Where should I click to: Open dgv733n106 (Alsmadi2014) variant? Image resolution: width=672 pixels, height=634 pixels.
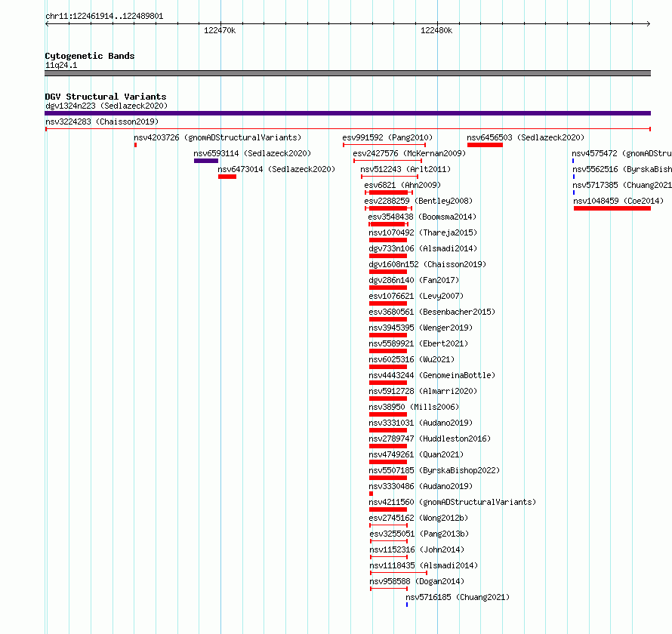coord(423,248)
